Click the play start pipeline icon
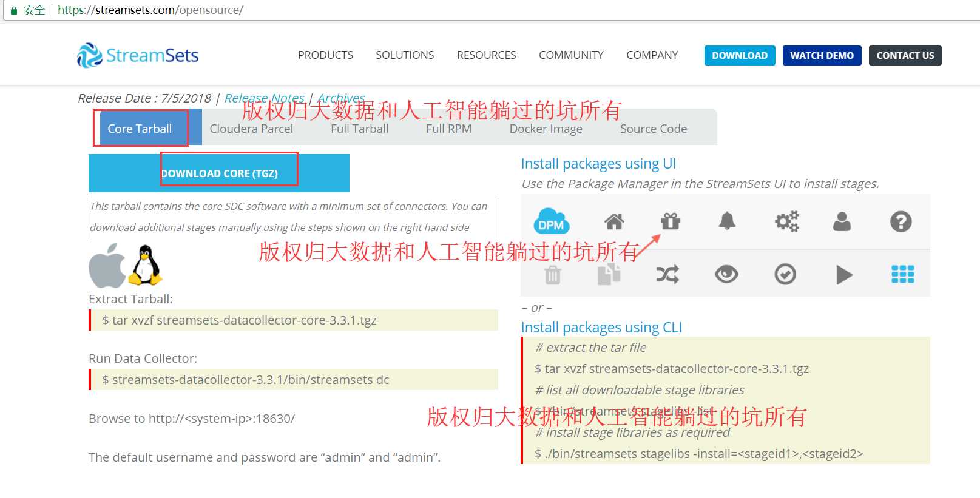980x498 pixels. click(844, 275)
